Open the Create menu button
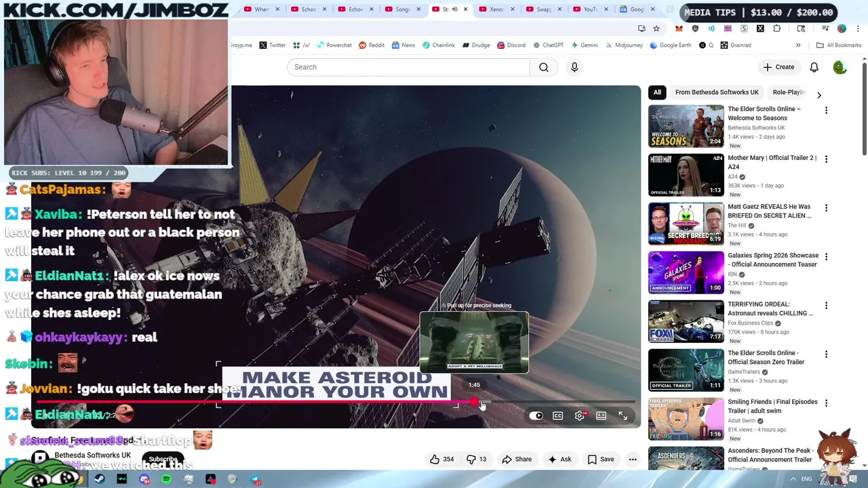Image resolution: width=868 pixels, height=488 pixels. coord(778,67)
